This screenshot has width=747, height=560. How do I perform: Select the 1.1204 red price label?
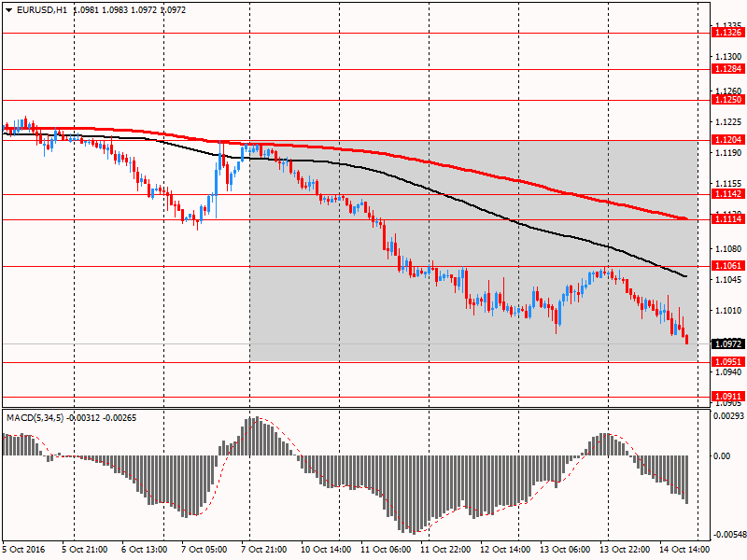(727, 140)
